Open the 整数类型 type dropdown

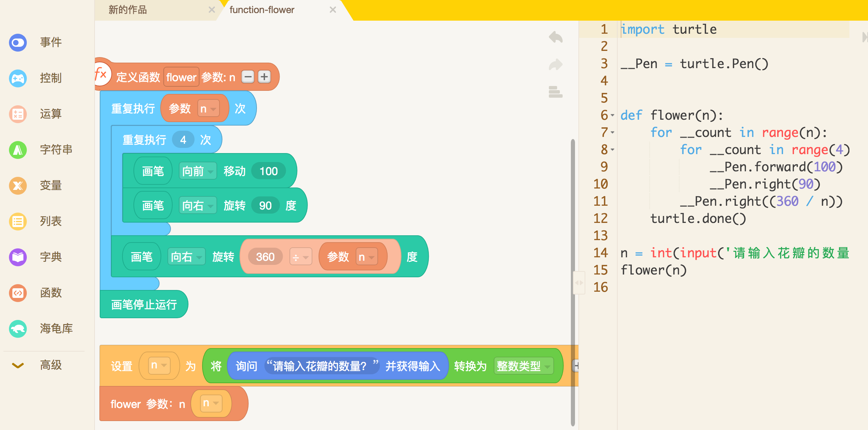523,366
